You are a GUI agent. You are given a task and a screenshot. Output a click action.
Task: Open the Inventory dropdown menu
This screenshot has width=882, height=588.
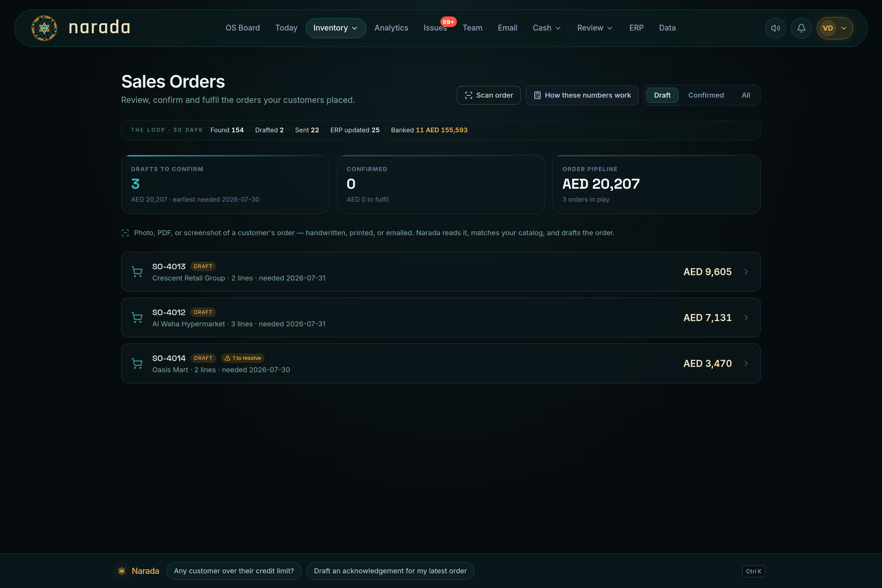pyautogui.click(x=336, y=28)
